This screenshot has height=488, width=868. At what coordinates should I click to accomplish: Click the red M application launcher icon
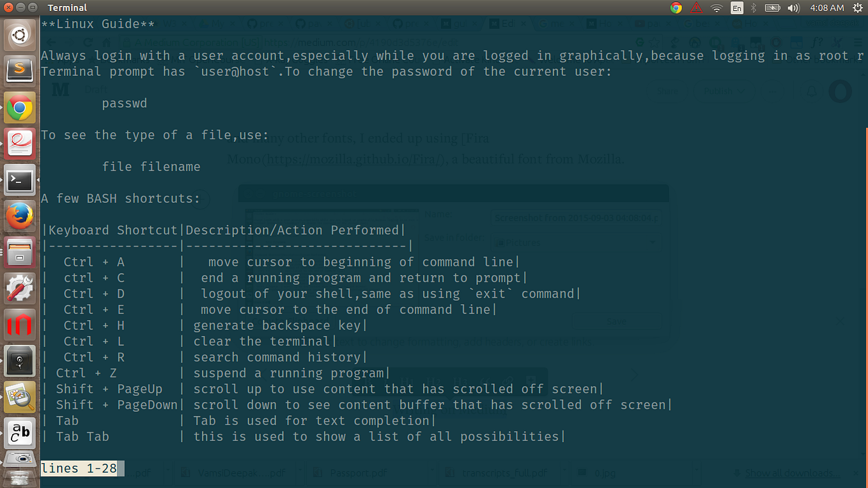coord(20,325)
